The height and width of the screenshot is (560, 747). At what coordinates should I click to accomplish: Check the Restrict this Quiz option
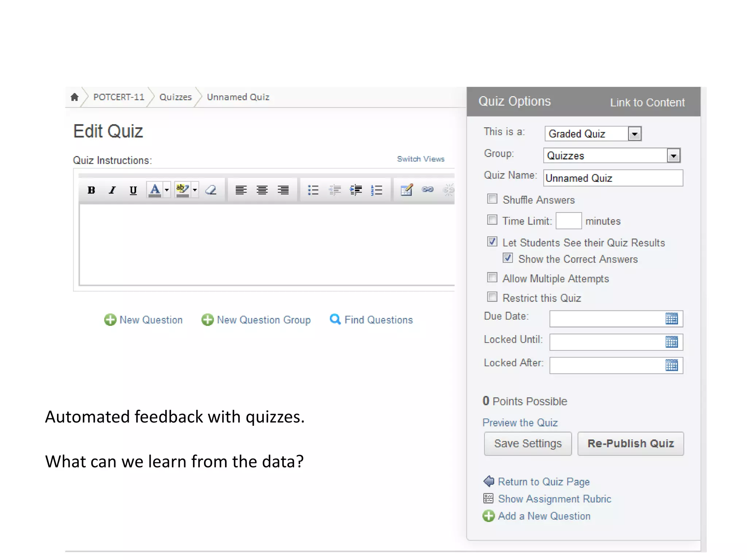tap(492, 297)
